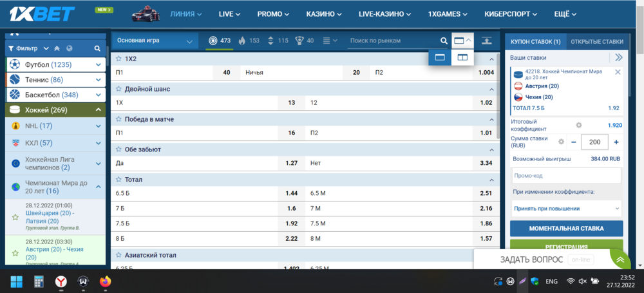Click the market search magnifier icon
Viewport: 644px width, 293px height.
point(444,41)
